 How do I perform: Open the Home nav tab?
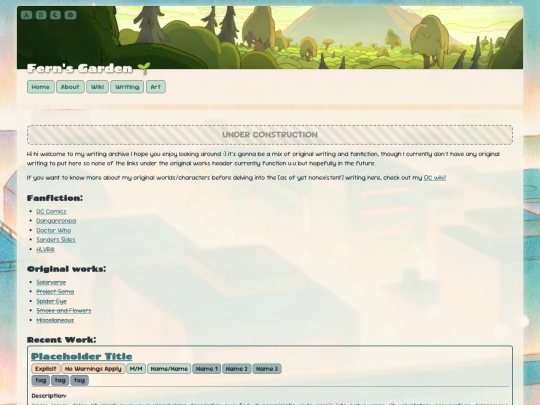[x=41, y=87]
